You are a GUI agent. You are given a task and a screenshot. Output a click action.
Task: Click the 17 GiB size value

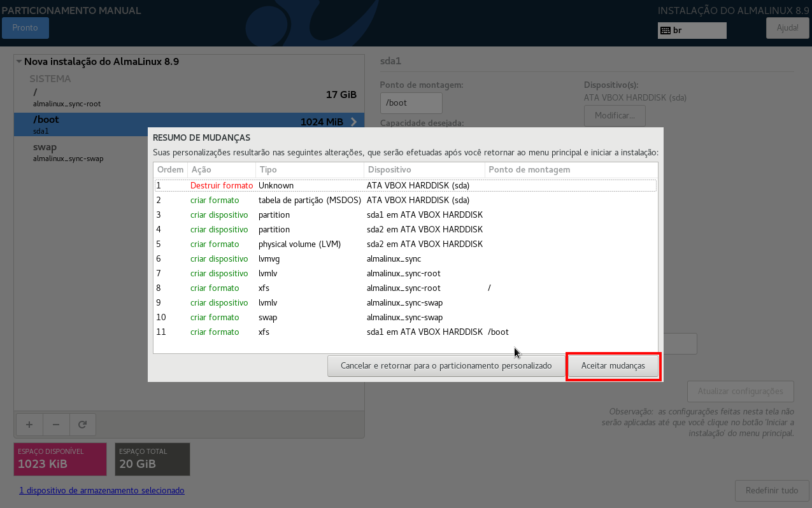point(341,94)
